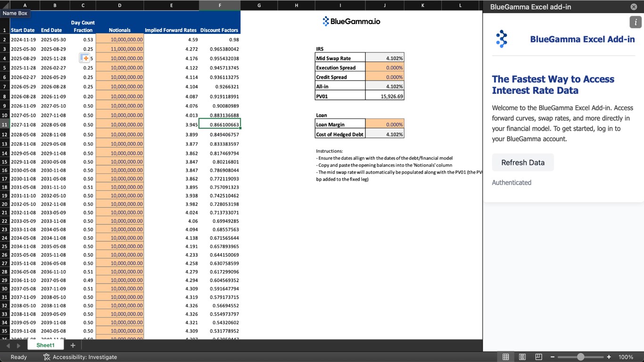Select the All-in value 4.102% cell

(385, 86)
